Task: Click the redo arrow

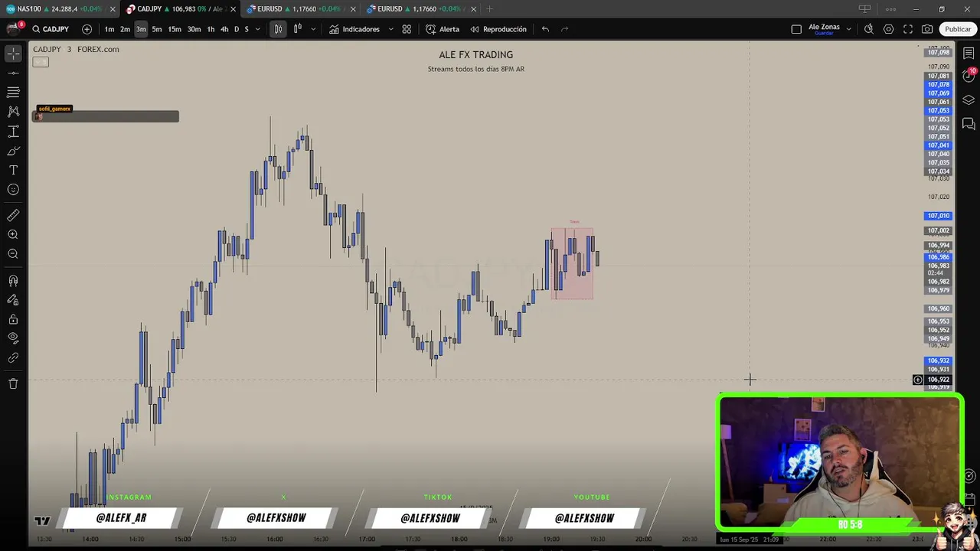Action: [565, 29]
